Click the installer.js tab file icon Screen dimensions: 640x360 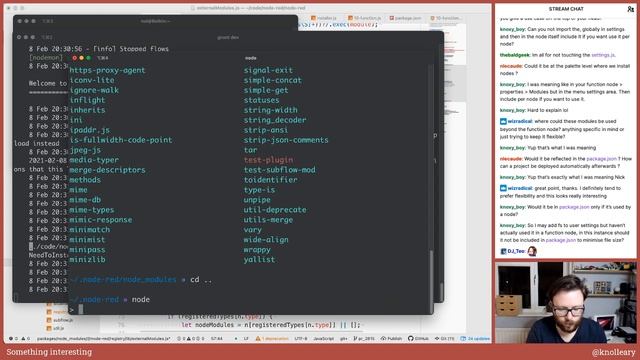[x=313, y=18]
